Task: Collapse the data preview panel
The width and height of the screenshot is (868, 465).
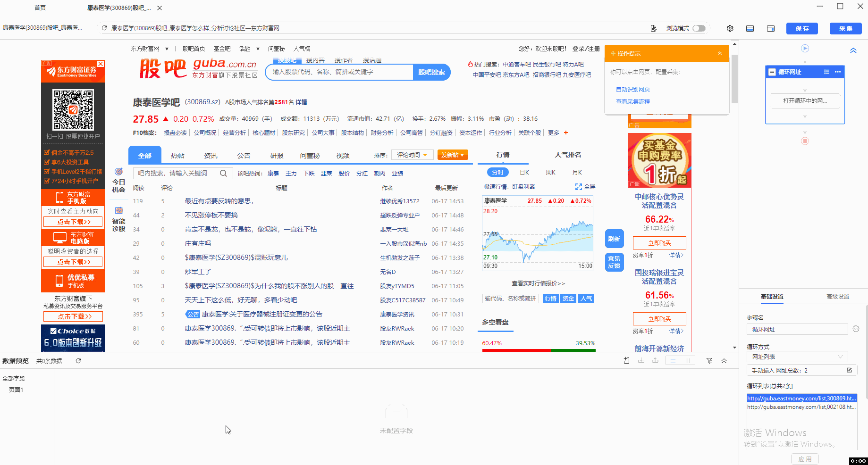Action: pyautogui.click(x=724, y=361)
